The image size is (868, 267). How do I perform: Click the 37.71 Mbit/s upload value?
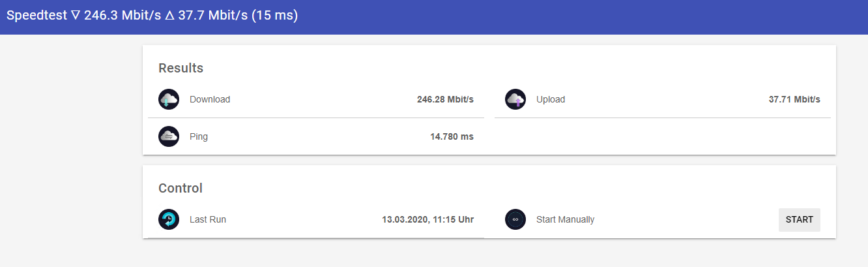tap(794, 100)
